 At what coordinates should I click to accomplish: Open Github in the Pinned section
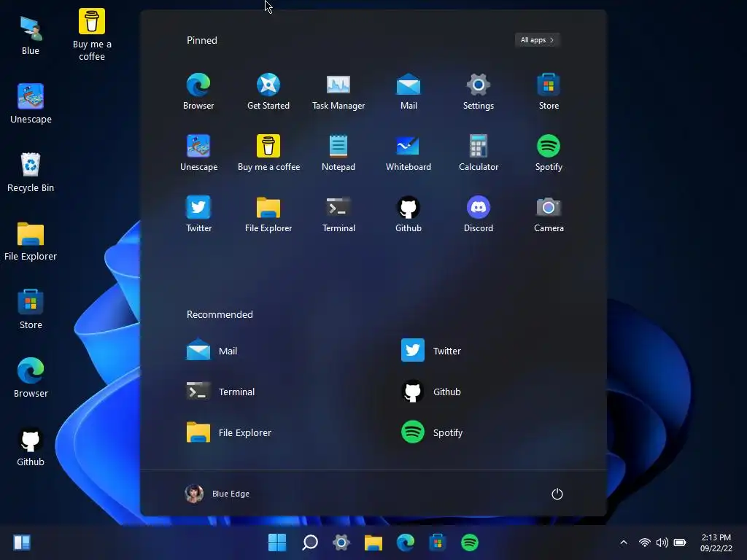point(409,214)
